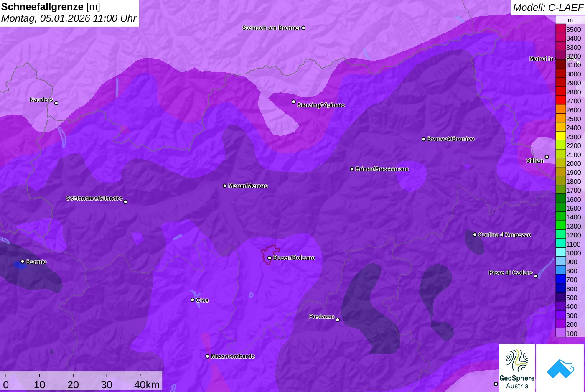Image resolution: width=585 pixels, height=392 pixels.
Task: Select the Brixen/Bressanone marker dot
Action: click(x=352, y=169)
